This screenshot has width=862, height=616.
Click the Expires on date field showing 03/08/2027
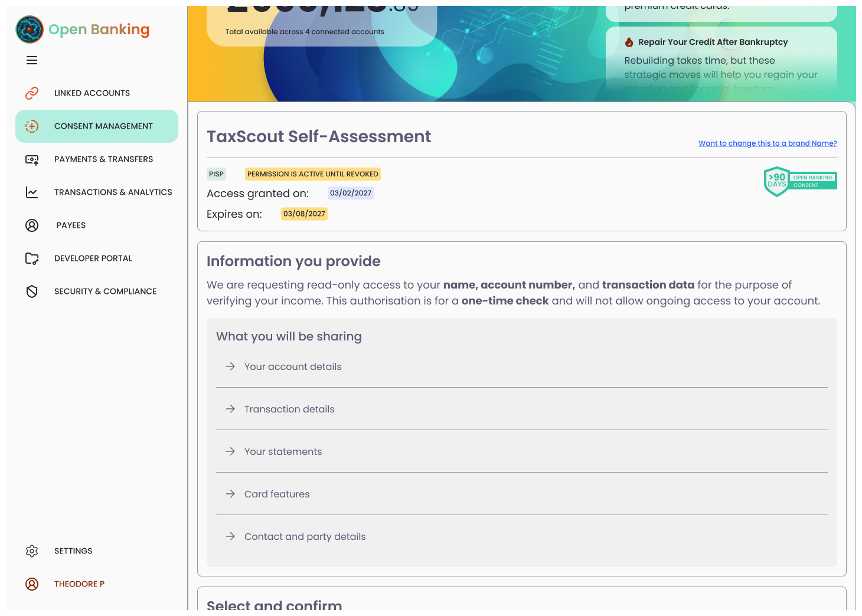pyautogui.click(x=304, y=214)
